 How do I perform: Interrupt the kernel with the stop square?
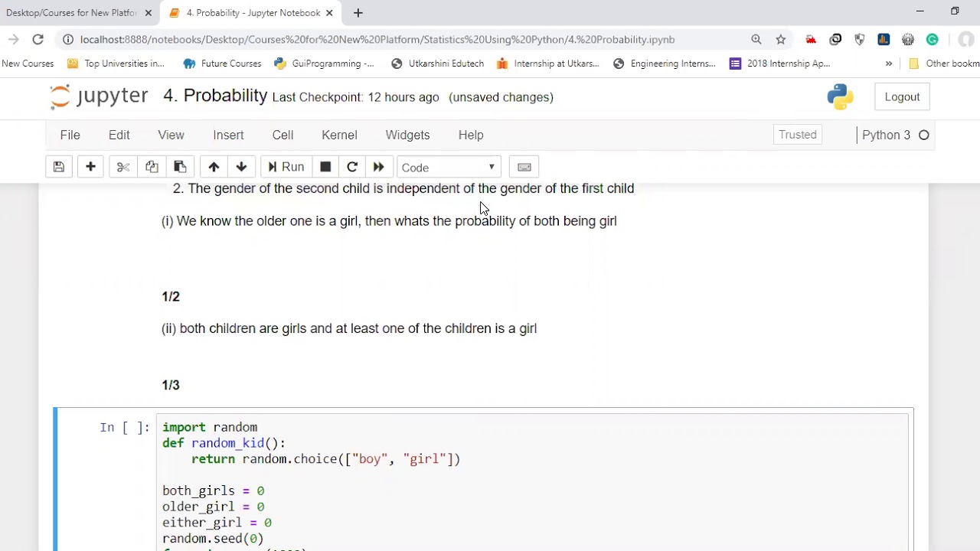[325, 167]
